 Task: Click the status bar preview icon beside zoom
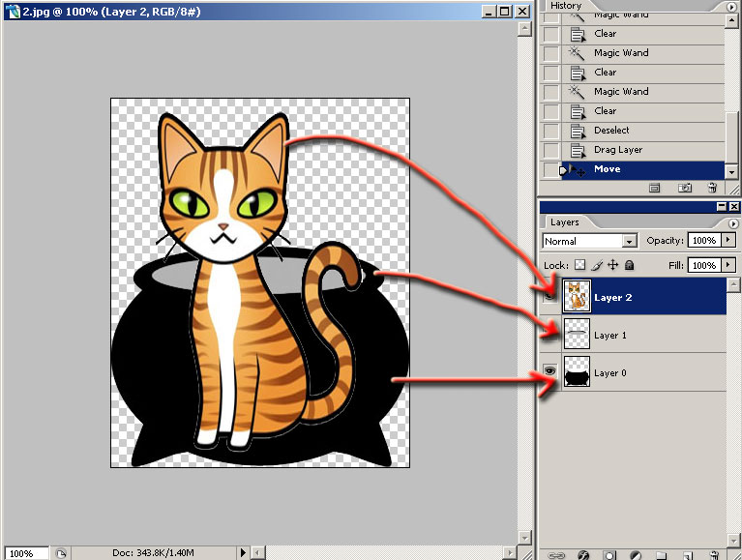[x=61, y=553]
